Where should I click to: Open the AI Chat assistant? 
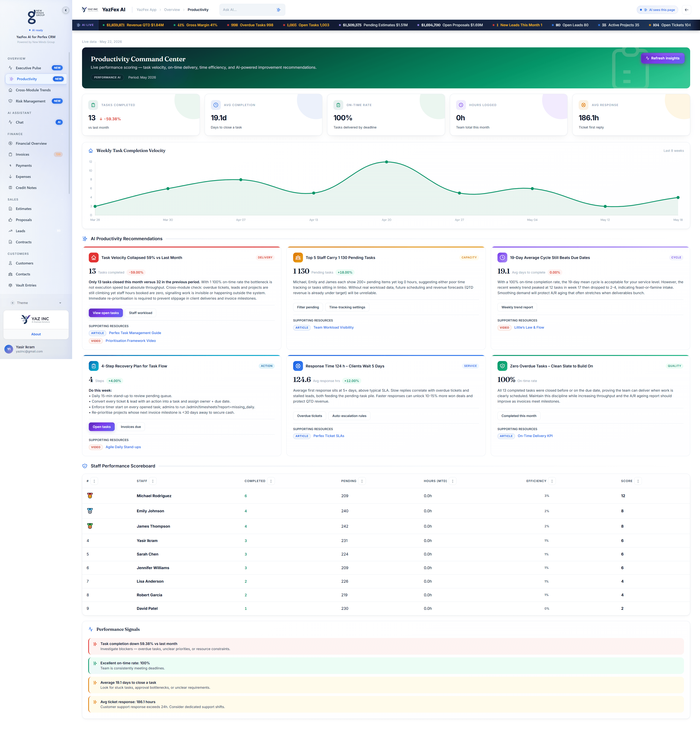pyautogui.click(x=36, y=122)
